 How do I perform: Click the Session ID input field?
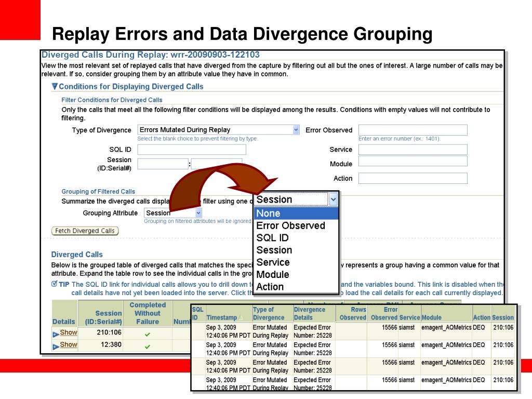click(163, 164)
